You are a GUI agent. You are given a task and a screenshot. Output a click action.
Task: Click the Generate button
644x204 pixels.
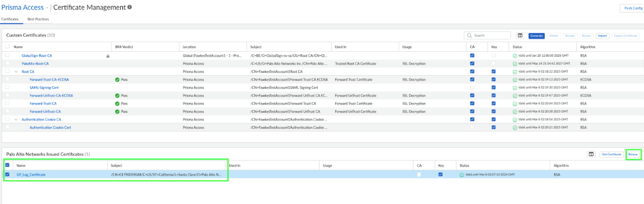tap(537, 36)
